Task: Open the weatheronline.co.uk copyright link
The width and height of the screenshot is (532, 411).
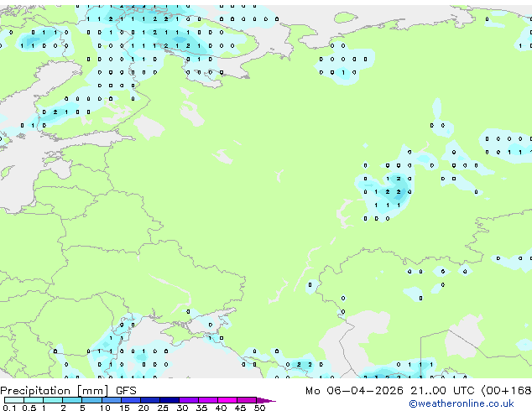Action: click(x=461, y=403)
